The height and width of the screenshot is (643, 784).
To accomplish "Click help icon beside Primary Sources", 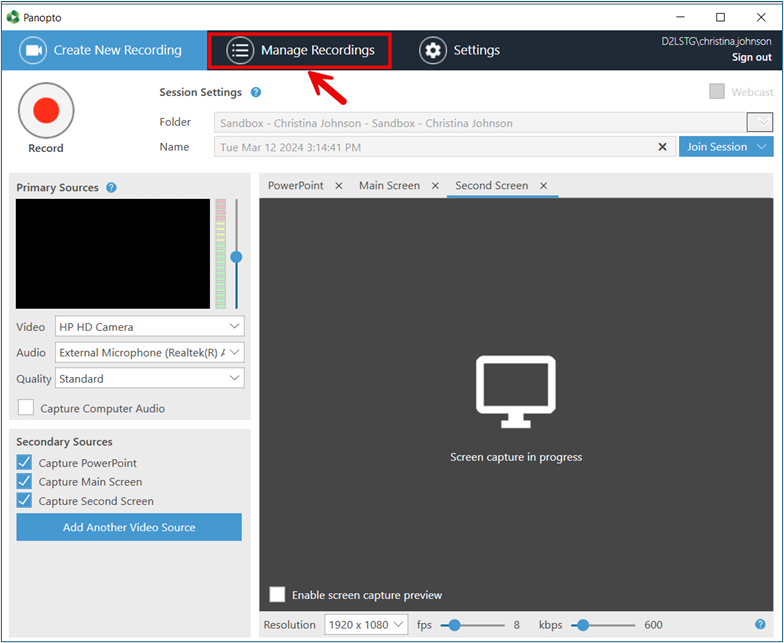I will click(x=111, y=188).
